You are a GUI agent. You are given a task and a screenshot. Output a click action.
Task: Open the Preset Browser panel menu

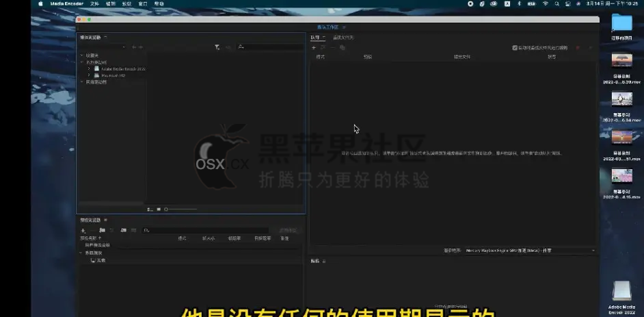coord(105,220)
